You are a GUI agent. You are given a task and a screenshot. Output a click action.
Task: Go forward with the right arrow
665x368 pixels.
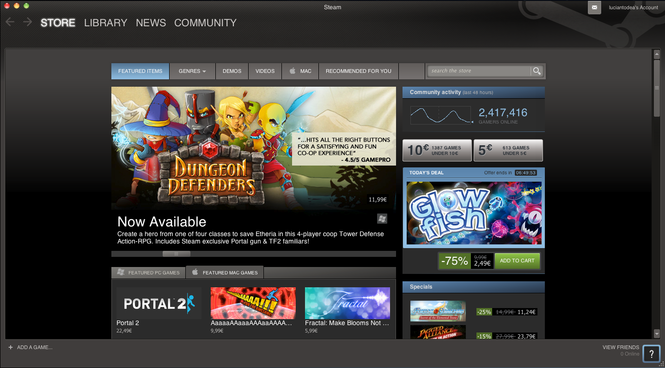tap(28, 22)
